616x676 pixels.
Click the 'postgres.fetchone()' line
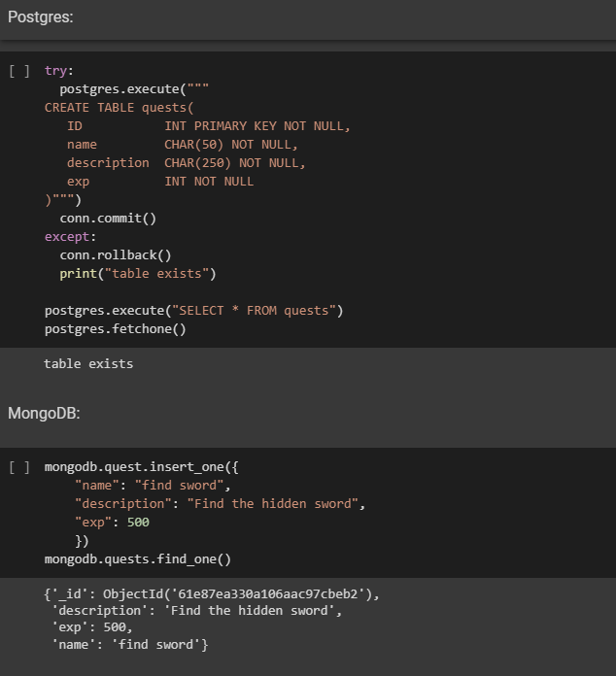point(116,329)
